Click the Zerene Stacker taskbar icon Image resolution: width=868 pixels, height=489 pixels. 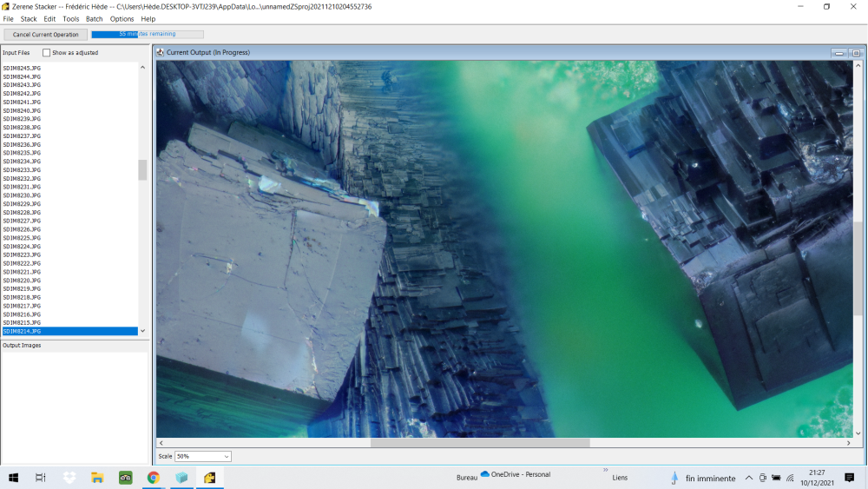point(209,478)
